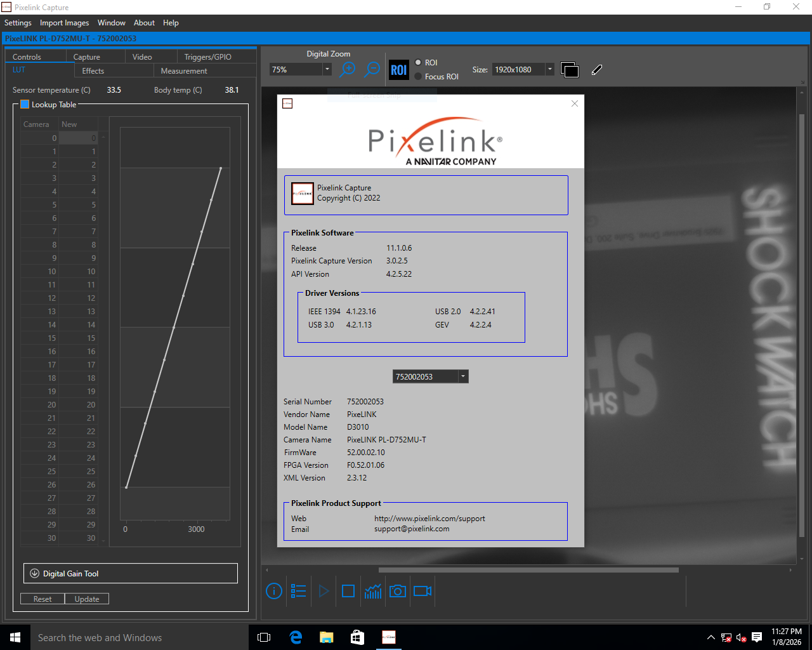The height and width of the screenshot is (650, 812).
Task: Select the Focus ROI radio button
Action: (418, 76)
